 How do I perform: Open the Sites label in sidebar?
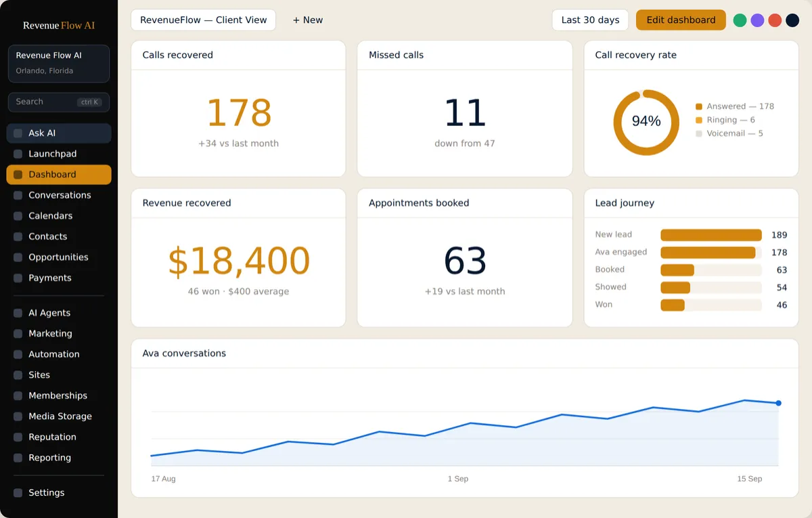click(39, 375)
